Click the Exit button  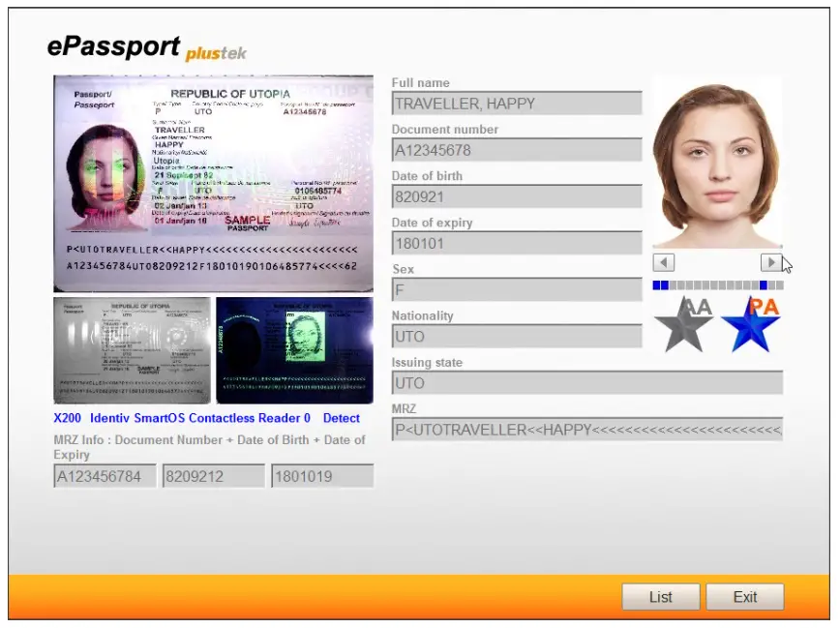745,597
